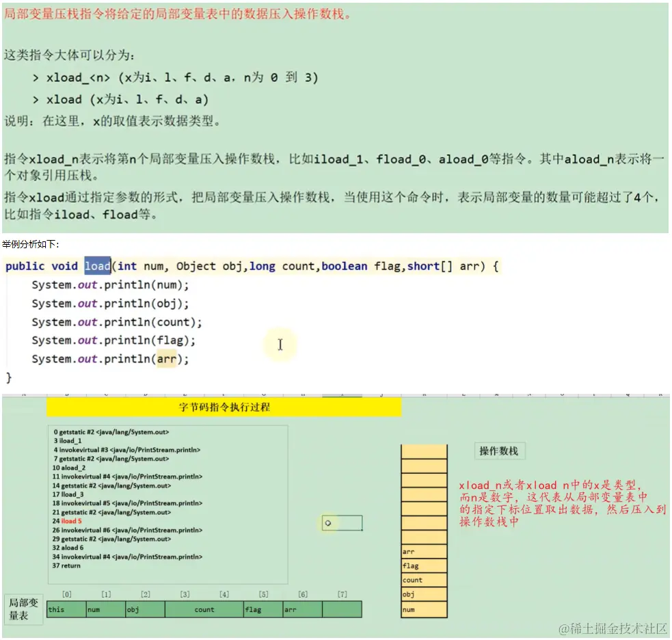The image size is (672, 640).
Task: Click the yellow '字节码指令执行过程' header
Action: [224, 407]
